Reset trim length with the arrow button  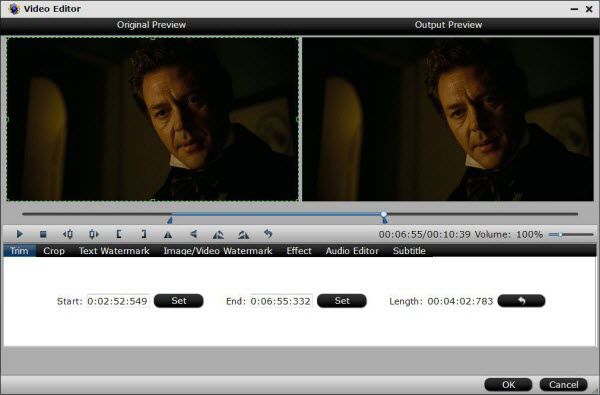pyautogui.click(x=521, y=301)
